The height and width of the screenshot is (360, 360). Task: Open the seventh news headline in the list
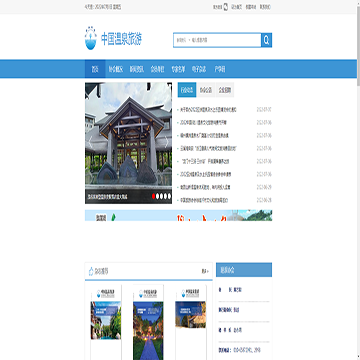click(205, 187)
